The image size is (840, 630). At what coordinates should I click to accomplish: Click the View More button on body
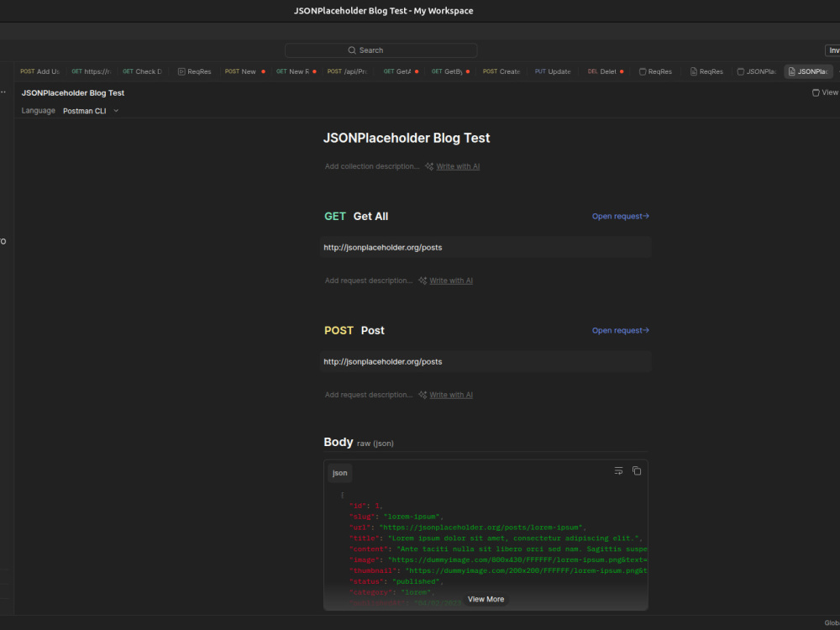486,600
